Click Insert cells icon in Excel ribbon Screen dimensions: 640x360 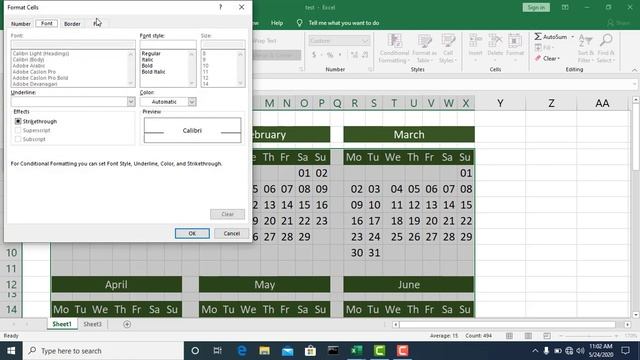pos(475,41)
